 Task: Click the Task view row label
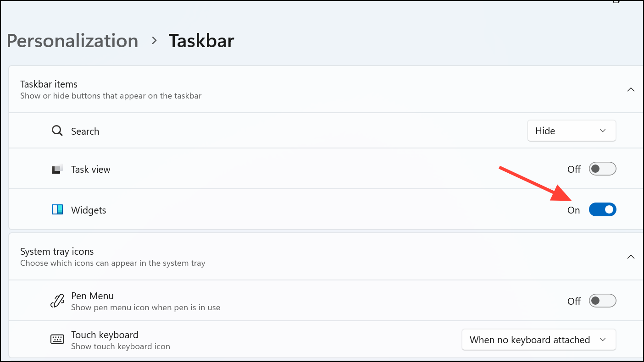coord(90,169)
